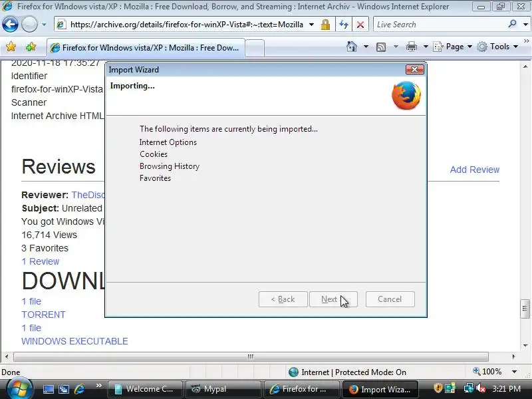Open the security lock icon report

(325, 25)
